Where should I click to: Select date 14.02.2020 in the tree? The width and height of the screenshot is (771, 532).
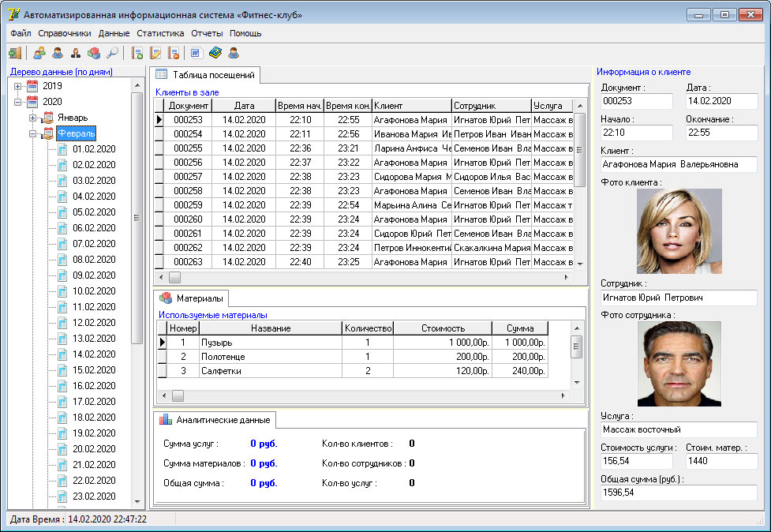[94, 354]
